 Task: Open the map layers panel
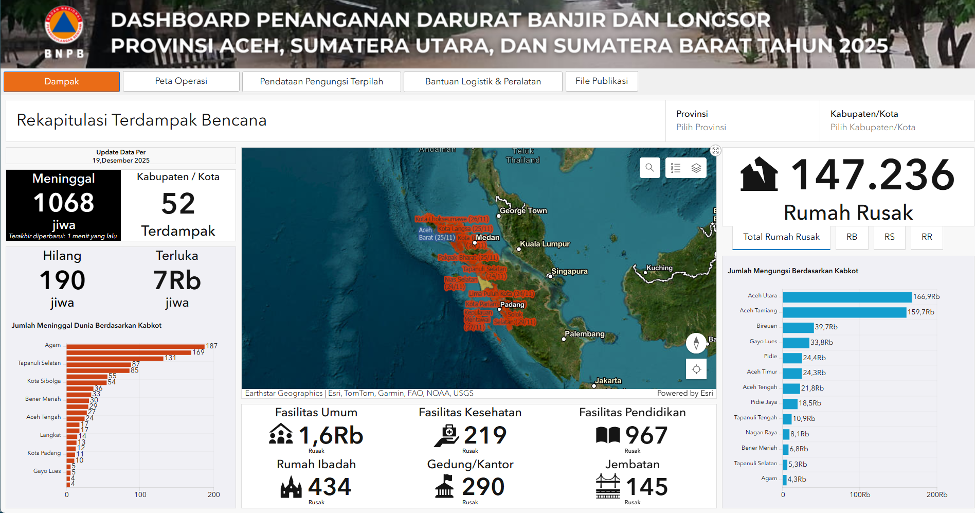(x=697, y=168)
